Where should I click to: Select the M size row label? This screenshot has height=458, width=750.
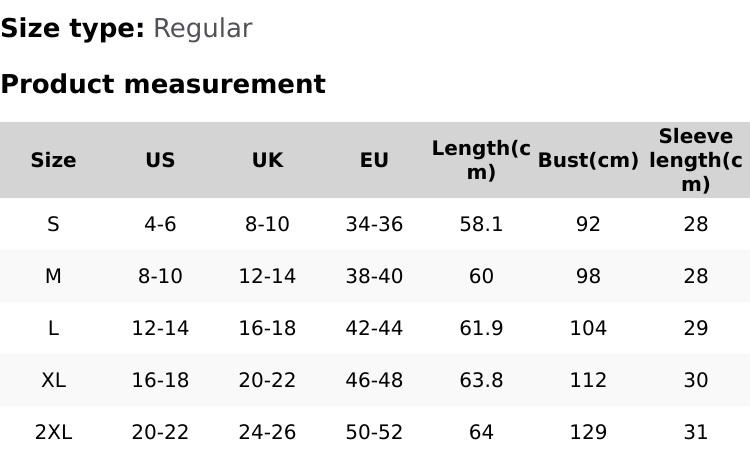click(53, 276)
